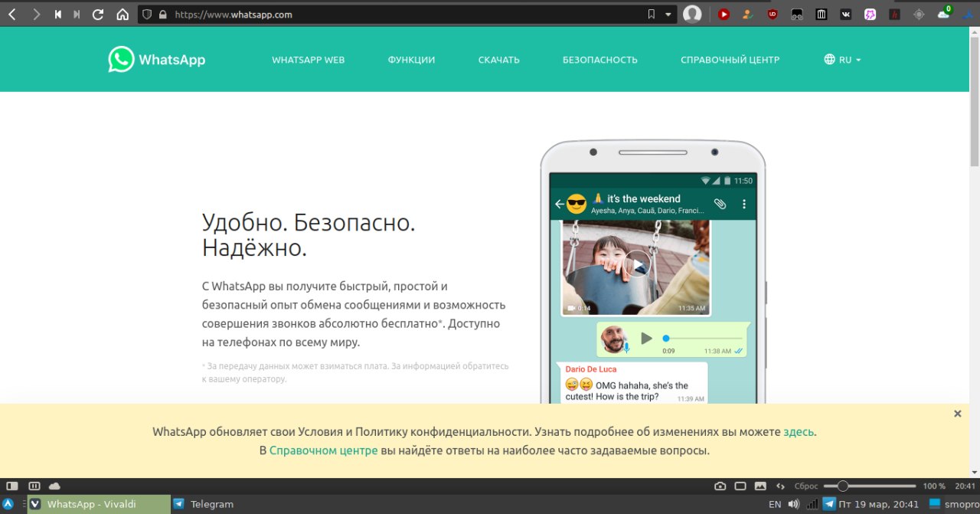Image resolution: width=980 pixels, height=514 pixels.
Task: Open the БЕЗОПАСНОСТЬ section
Action: click(x=600, y=60)
